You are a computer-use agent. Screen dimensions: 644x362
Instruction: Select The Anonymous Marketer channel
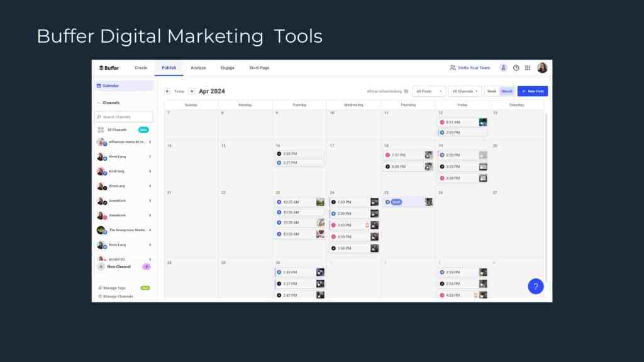[x=124, y=230]
